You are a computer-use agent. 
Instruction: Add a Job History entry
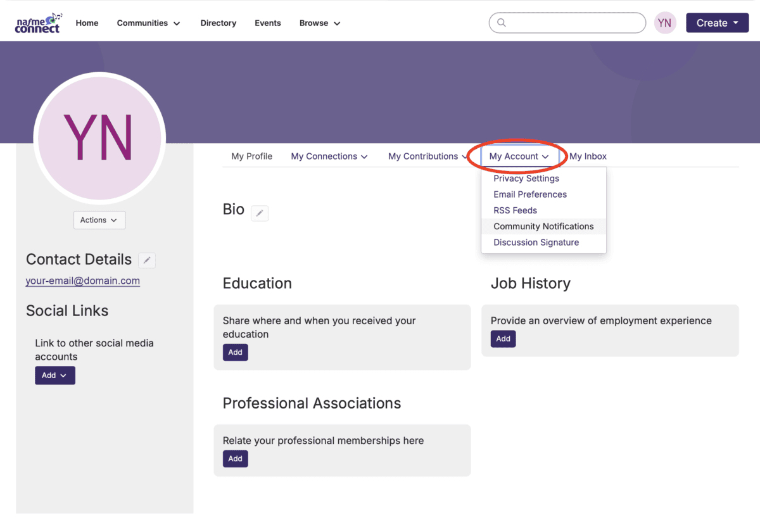(503, 339)
